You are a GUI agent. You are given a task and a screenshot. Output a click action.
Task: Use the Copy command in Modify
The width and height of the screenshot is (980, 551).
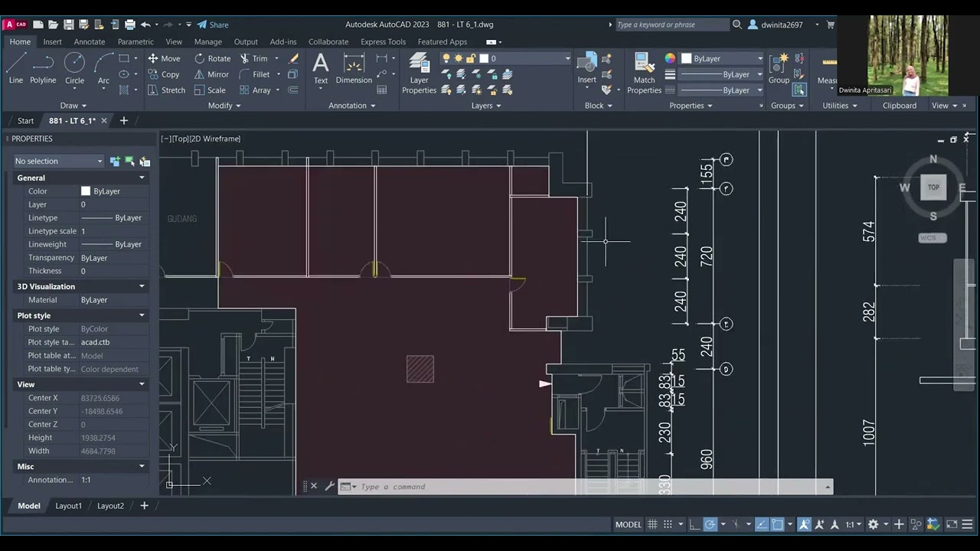pyautogui.click(x=163, y=74)
